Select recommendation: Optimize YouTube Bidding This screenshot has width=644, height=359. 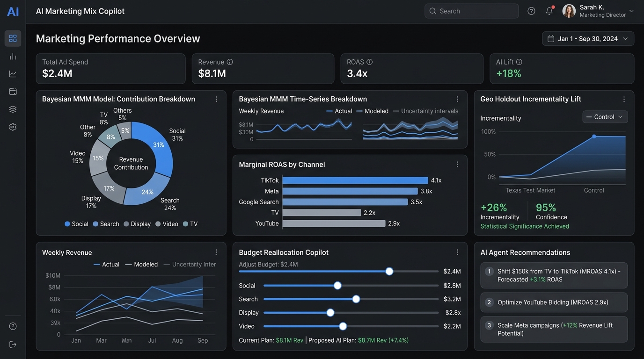[554, 302]
